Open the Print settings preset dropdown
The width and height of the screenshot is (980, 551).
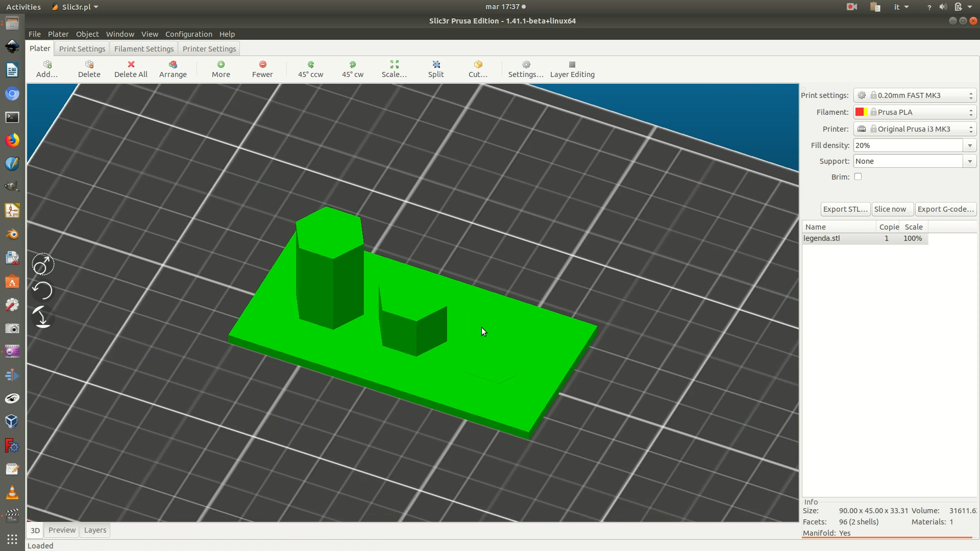[x=915, y=95]
